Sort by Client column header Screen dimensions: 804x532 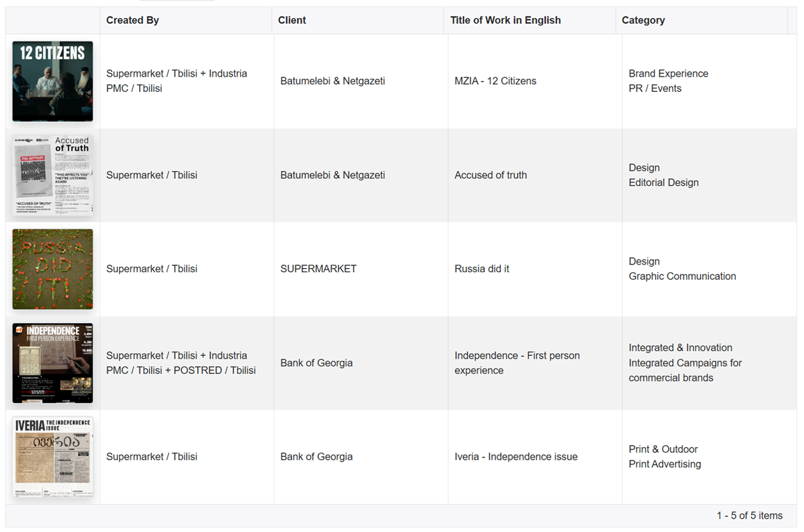pyautogui.click(x=292, y=20)
